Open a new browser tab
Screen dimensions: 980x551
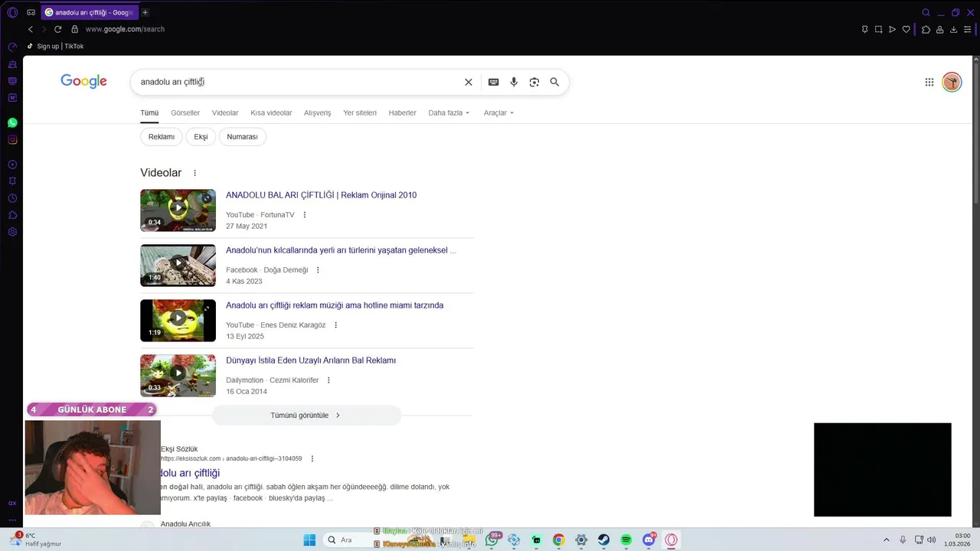(145, 12)
